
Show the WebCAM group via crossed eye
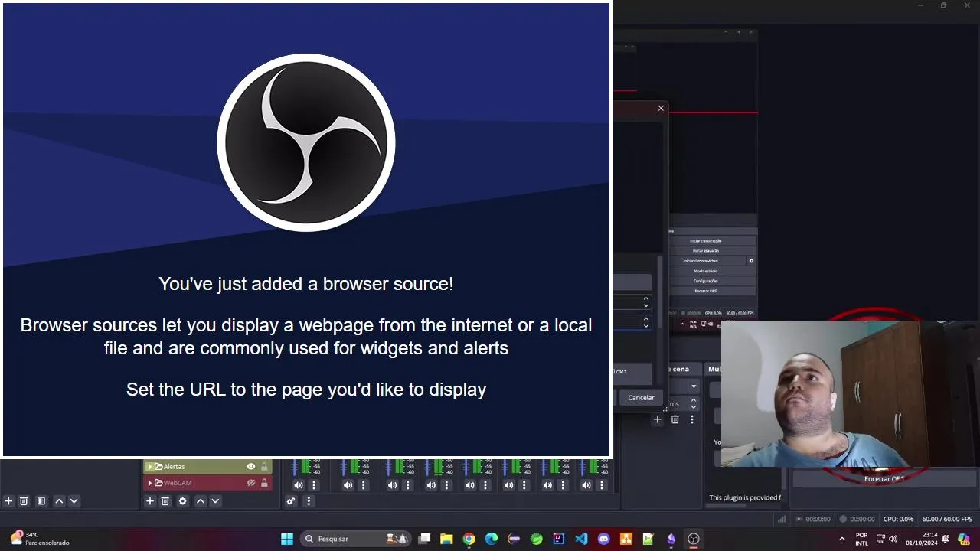(250, 483)
